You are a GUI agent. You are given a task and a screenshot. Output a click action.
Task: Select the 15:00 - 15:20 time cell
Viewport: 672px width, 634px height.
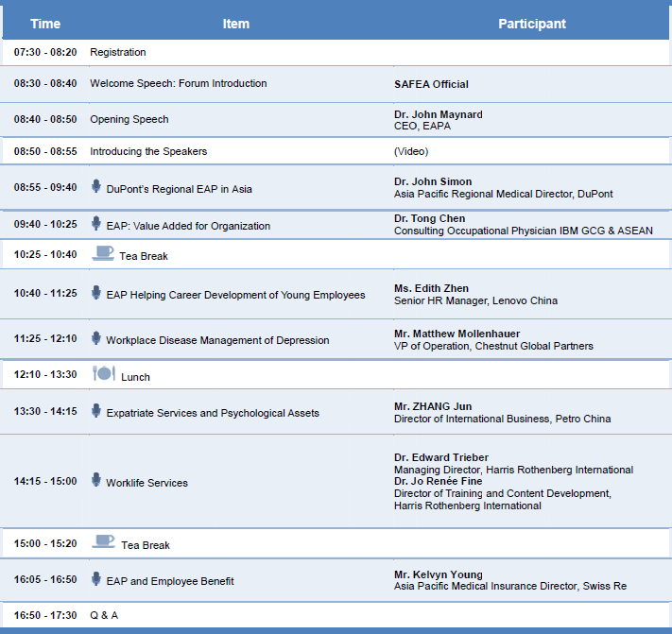(x=45, y=543)
